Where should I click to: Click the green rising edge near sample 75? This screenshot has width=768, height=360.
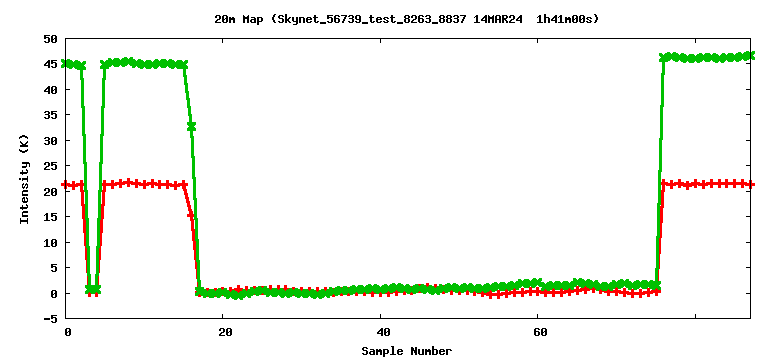(x=659, y=171)
